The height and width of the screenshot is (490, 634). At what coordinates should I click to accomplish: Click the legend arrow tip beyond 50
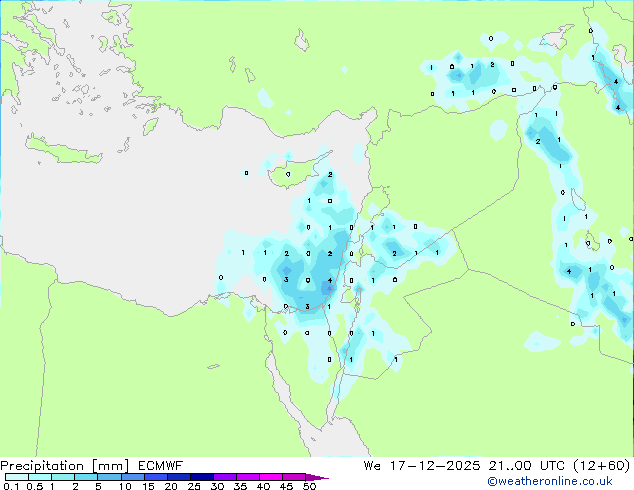[317, 477]
